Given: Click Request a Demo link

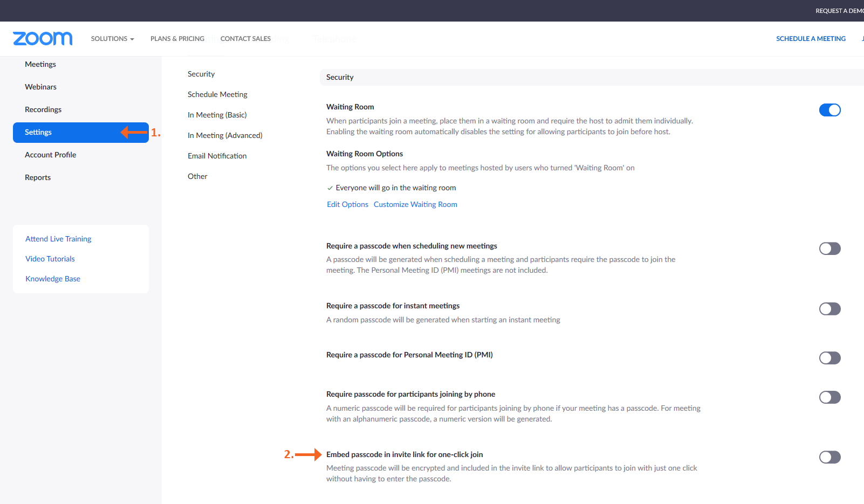Looking at the screenshot, I should [839, 11].
